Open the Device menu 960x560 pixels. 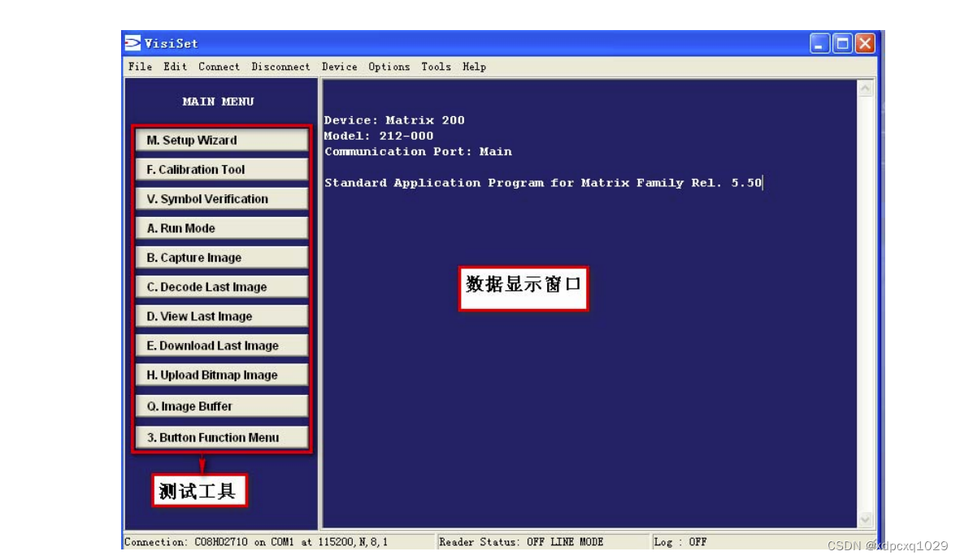(x=340, y=67)
